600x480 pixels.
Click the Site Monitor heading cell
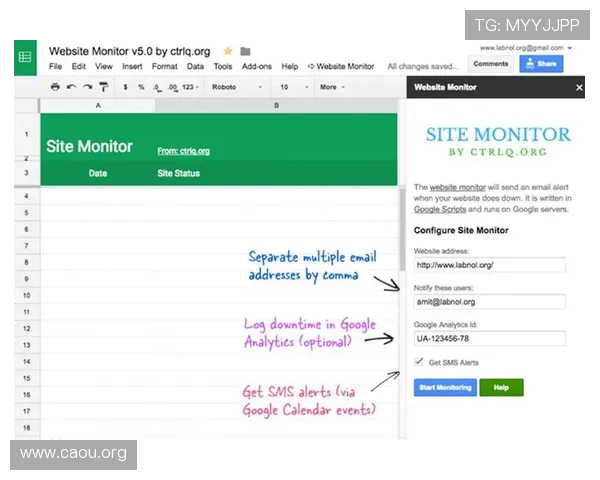coord(89,146)
